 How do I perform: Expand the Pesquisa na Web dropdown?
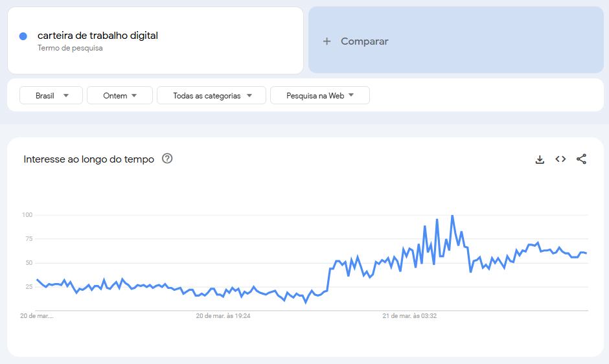pos(320,95)
